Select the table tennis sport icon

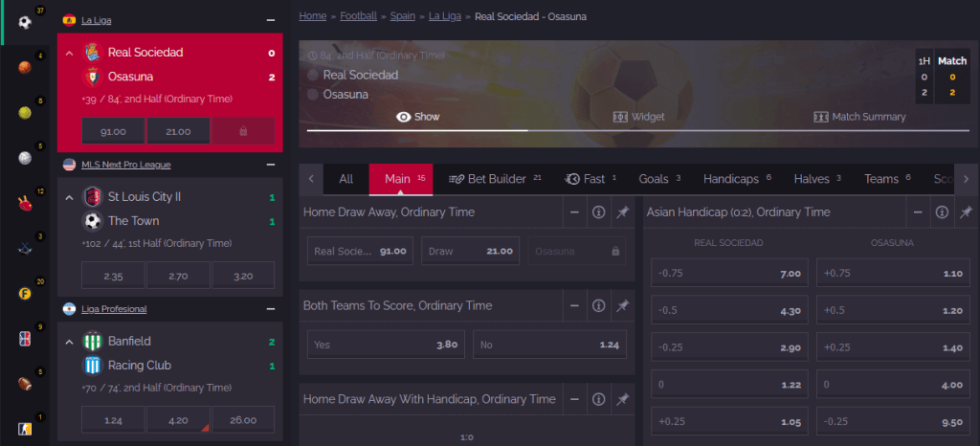point(25,202)
